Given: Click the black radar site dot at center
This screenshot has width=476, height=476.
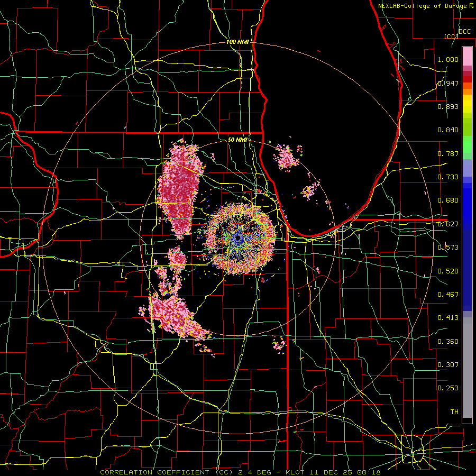Looking at the screenshot, I should coord(238,237).
